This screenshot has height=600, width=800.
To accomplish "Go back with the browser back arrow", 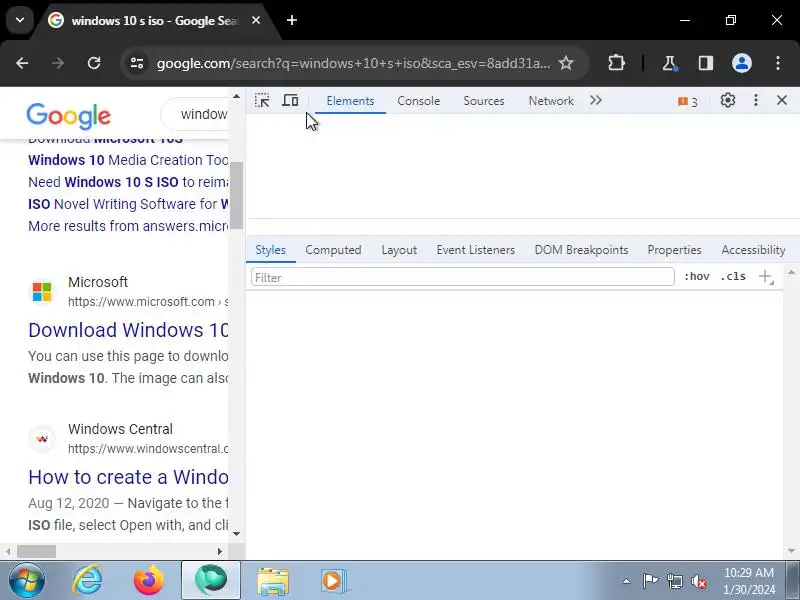I will pos(22,63).
